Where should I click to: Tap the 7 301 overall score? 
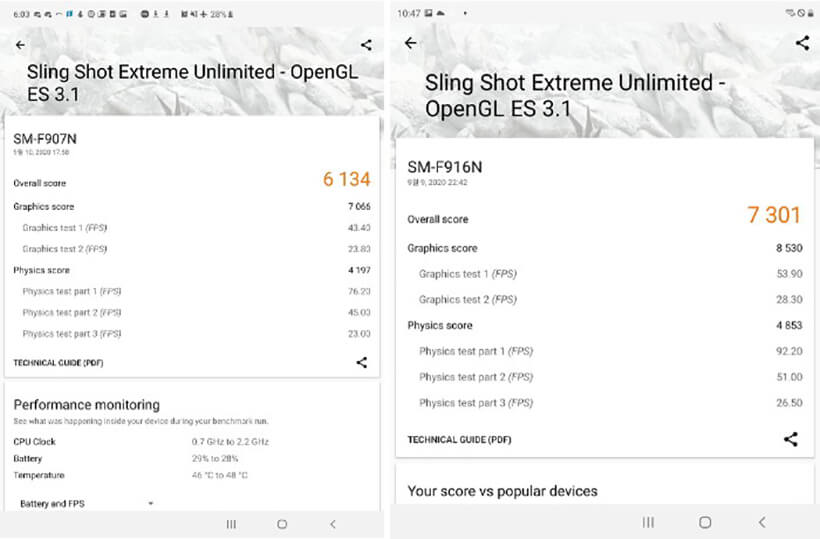[x=773, y=215]
